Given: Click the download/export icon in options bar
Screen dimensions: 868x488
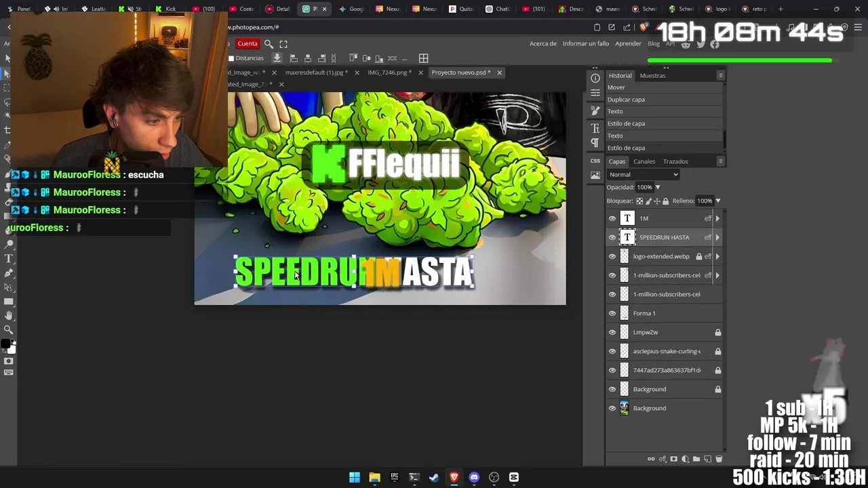Looking at the screenshot, I should [277, 58].
